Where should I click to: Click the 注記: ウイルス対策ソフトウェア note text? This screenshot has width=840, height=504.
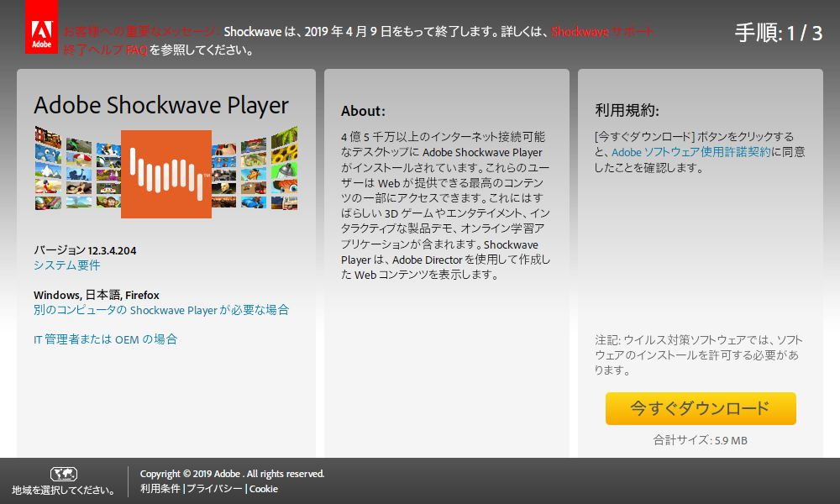pyautogui.click(x=699, y=354)
